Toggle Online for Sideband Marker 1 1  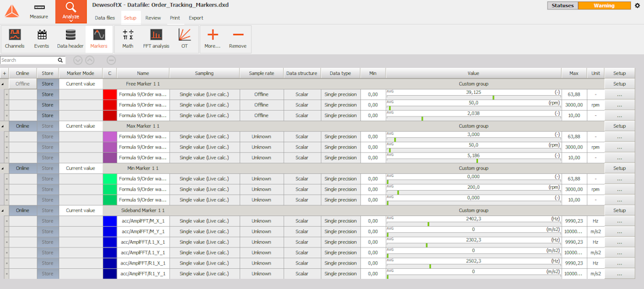23,210
